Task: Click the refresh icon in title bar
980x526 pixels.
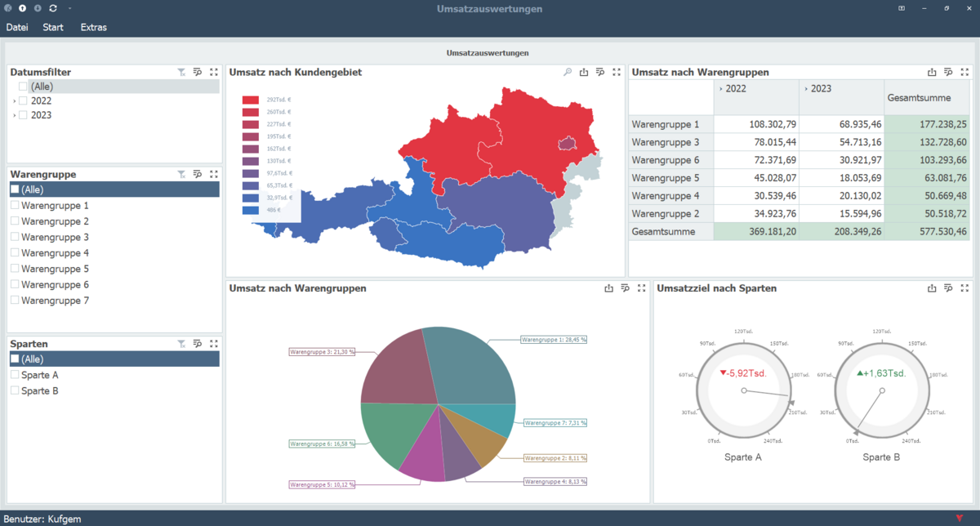Action: (53, 8)
